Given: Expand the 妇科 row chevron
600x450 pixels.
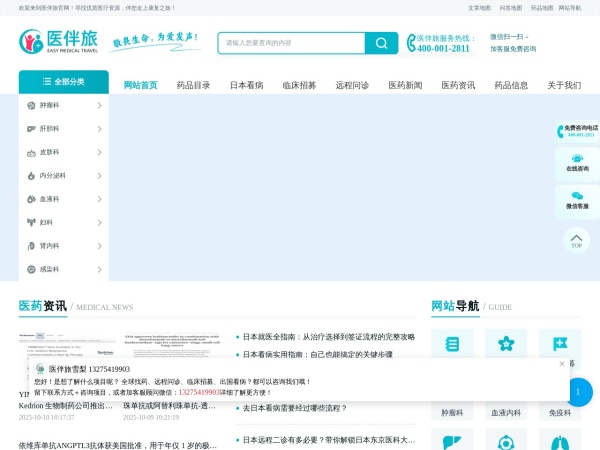Looking at the screenshot, I should (x=99, y=222).
